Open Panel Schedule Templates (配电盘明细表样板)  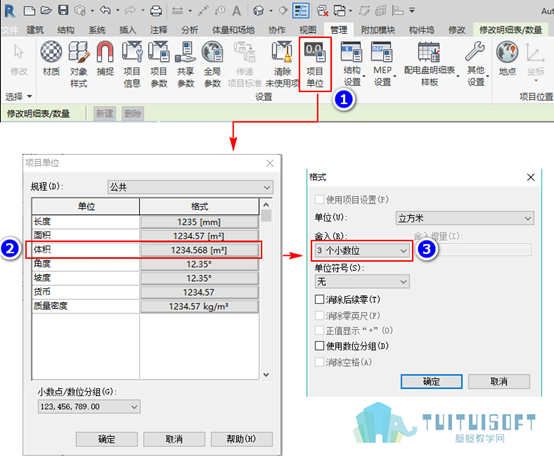[430, 64]
